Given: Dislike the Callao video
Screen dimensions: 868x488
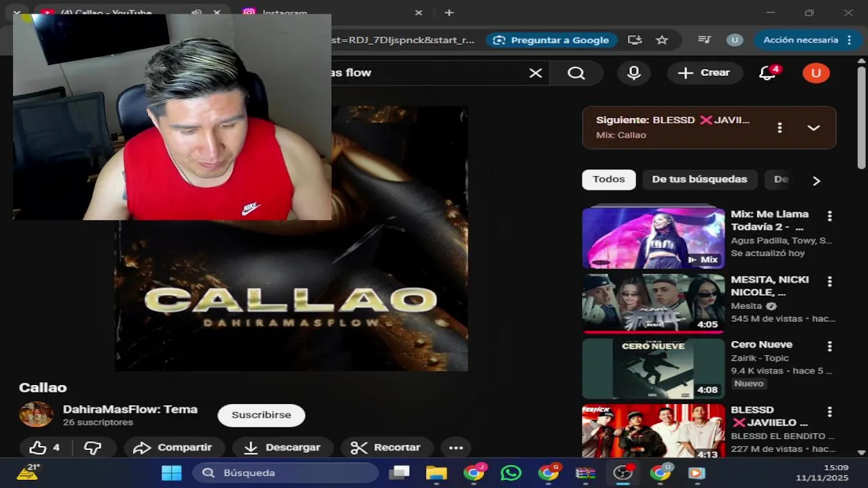Looking at the screenshot, I should click(94, 447).
